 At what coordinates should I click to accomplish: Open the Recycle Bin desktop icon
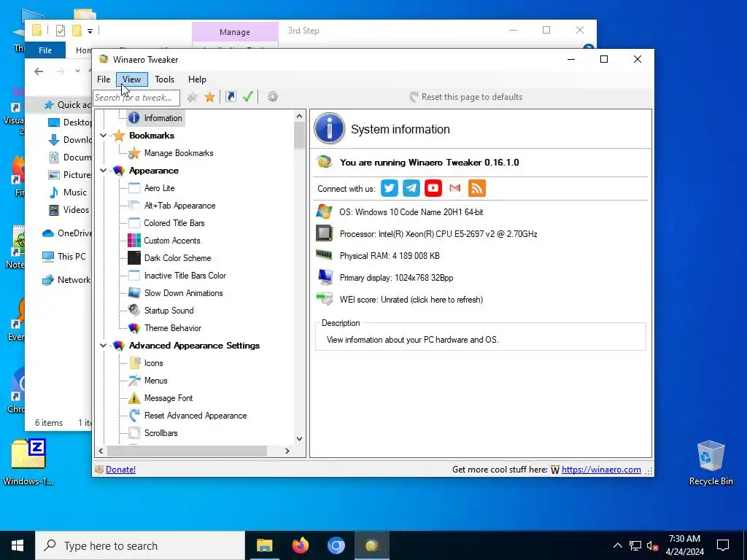pos(711,463)
